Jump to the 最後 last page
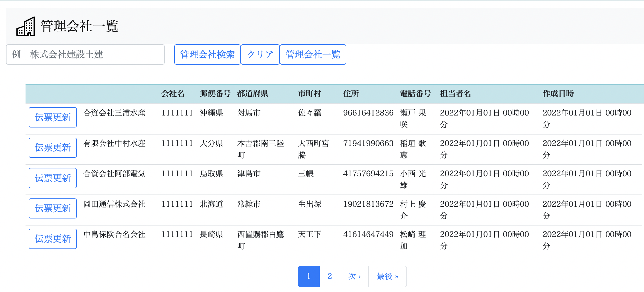Image resolution: width=644 pixels, height=292 pixels. (x=387, y=276)
